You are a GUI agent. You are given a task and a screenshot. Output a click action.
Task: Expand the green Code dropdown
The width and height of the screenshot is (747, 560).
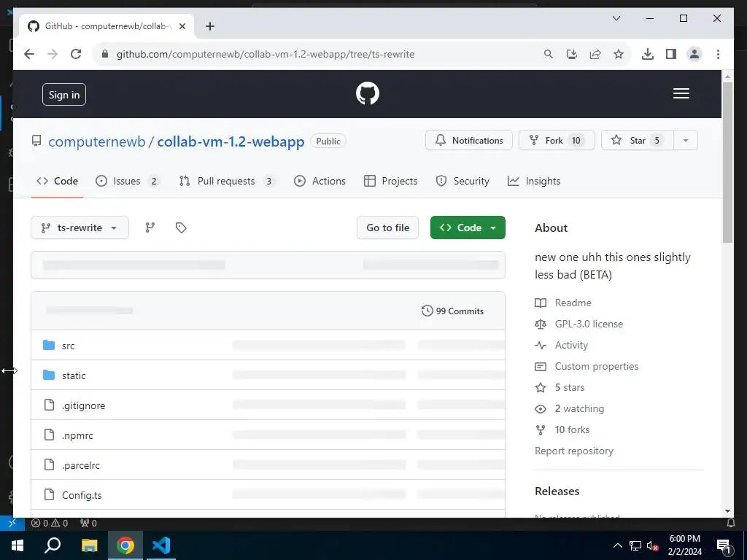point(468,227)
